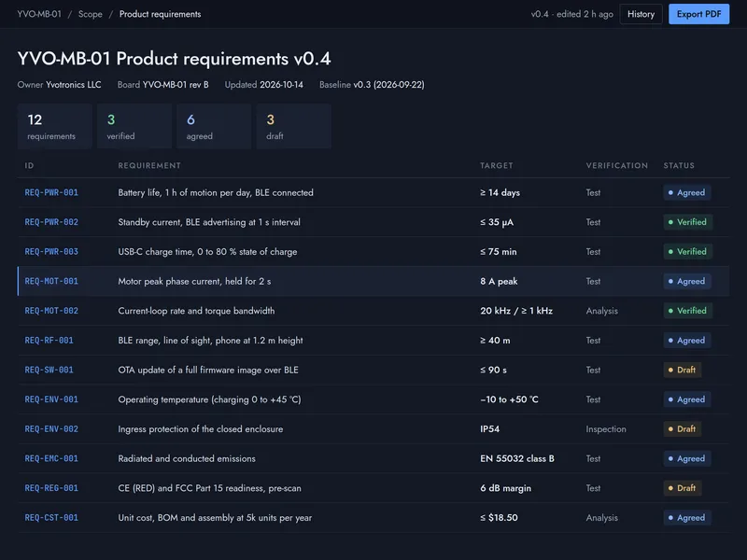Click the VERIFICATION column header

point(617,166)
